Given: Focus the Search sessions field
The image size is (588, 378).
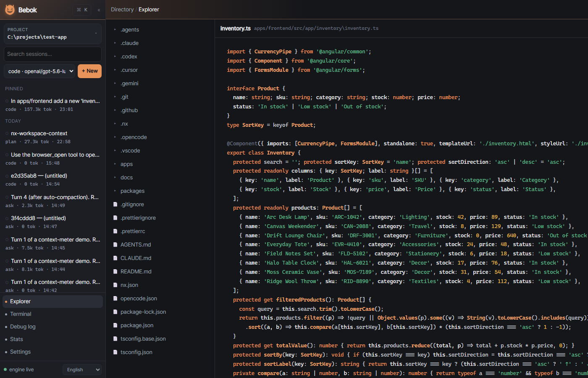Looking at the screenshot, I should (52, 54).
